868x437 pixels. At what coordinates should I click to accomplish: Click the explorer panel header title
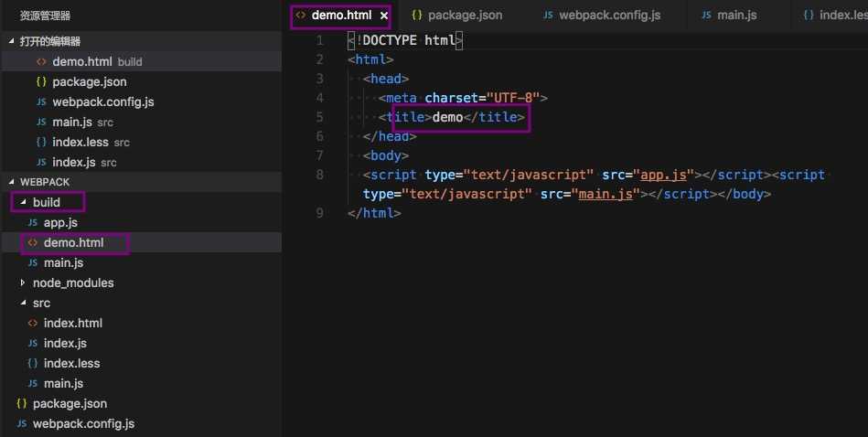[x=45, y=16]
